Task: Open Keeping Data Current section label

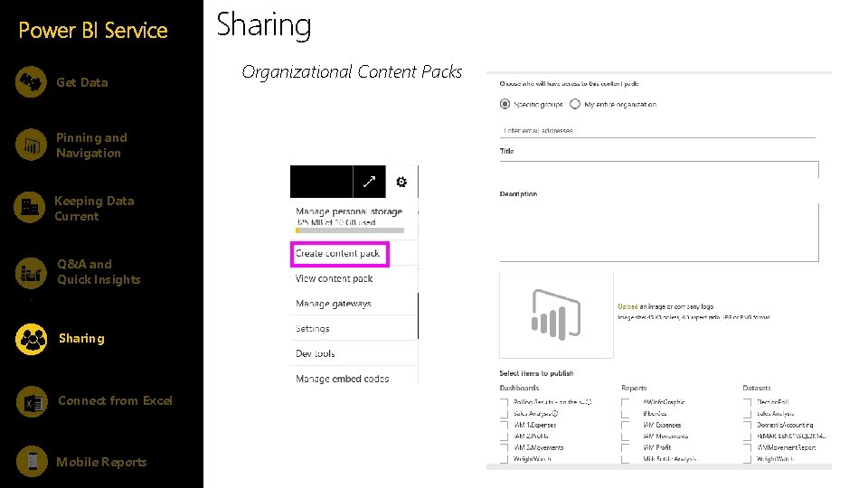Action: tap(94, 209)
